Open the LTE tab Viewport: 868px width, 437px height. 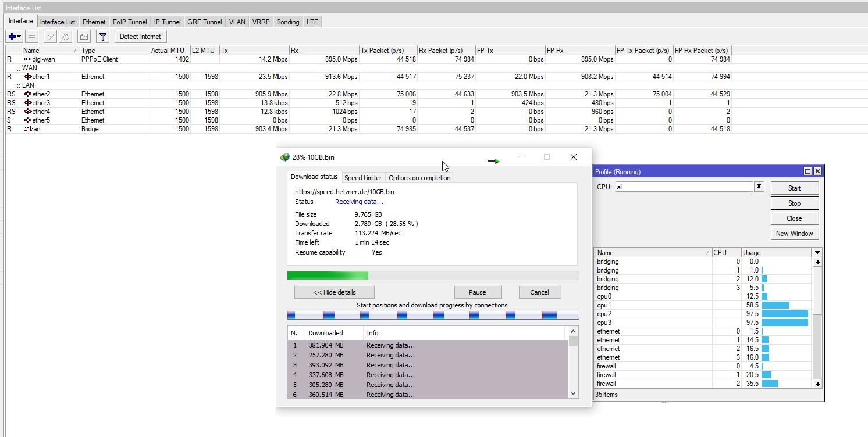coord(312,22)
